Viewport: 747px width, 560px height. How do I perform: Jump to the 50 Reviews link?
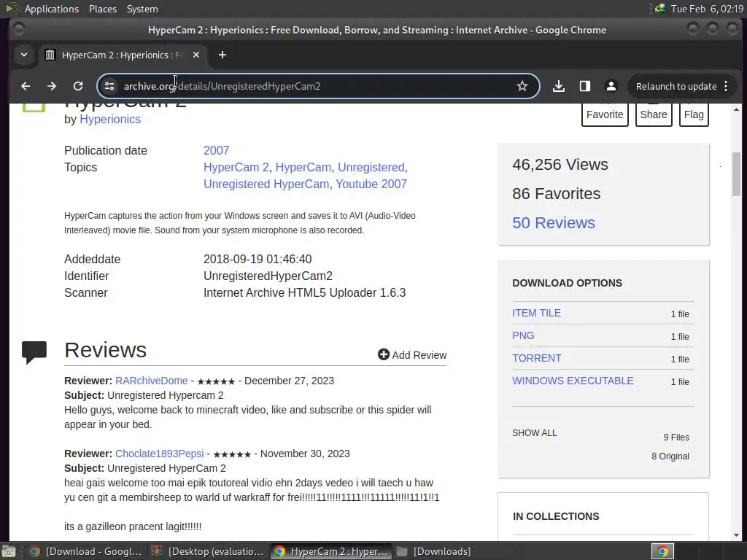click(x=554, y=223)
